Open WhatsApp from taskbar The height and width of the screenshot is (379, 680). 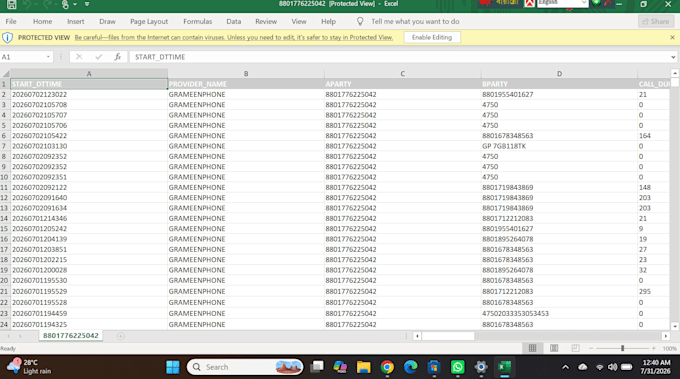pos(457,367)
